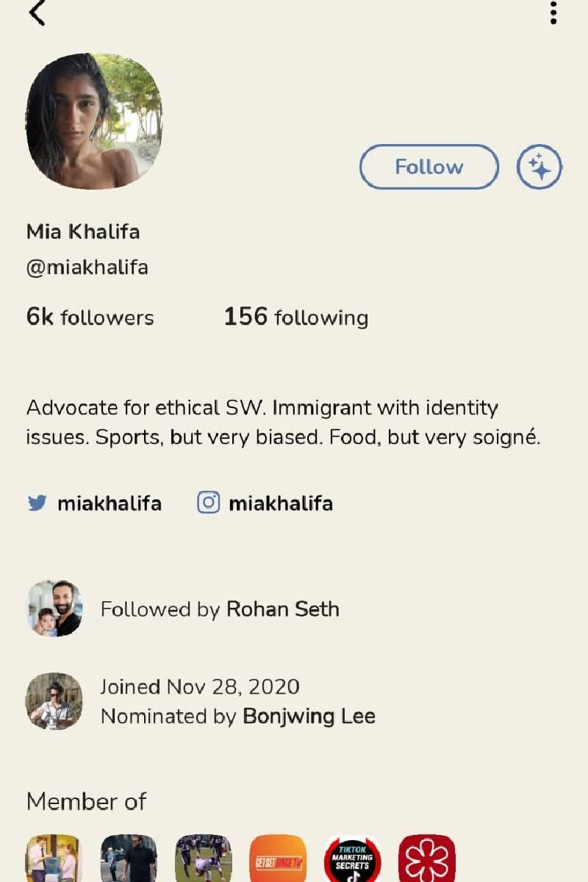Screen dimensions: 588x882
Task: View the 156 following list
Action: (x=296, y=317)
